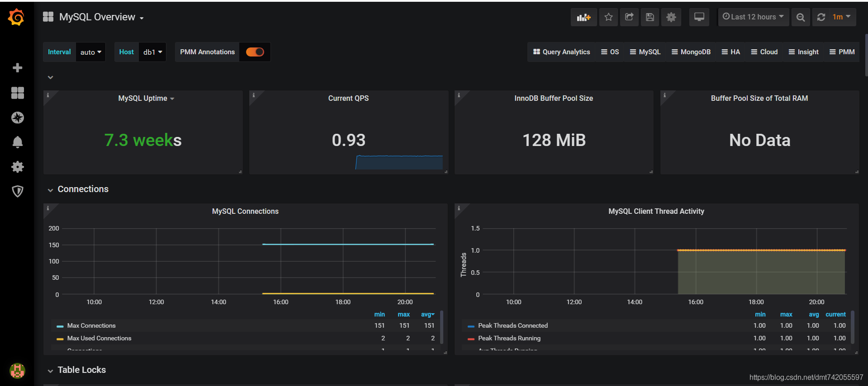Sort Thread Activity legend by current column
The image size is (868, 386).
(835, 314)
